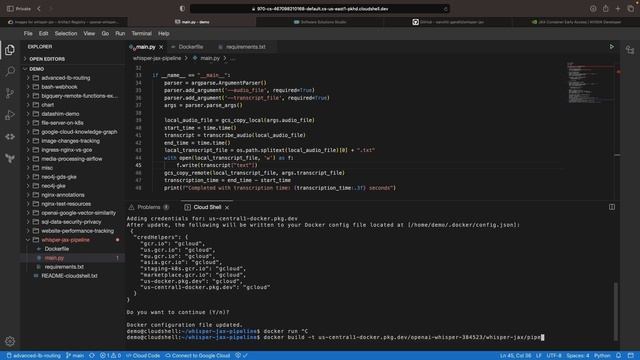Viewport: 640px width, 360px height.
Task: Run the Python file with the play icon
Action: click(x=611, y=47)
